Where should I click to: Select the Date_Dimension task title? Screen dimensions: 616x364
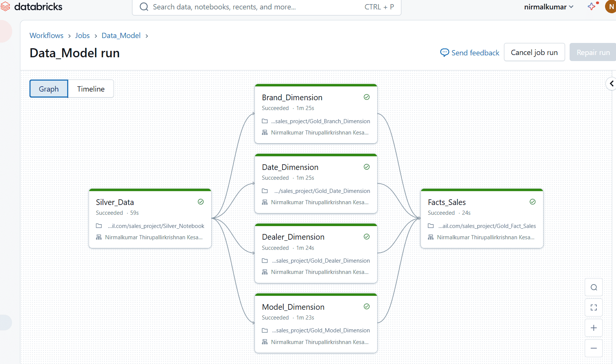click(x=290, y=167)
